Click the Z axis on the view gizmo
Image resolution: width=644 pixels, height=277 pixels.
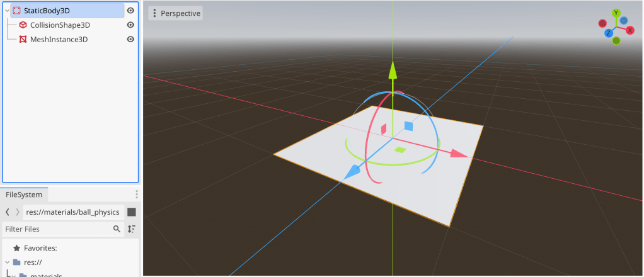point(608,33)
